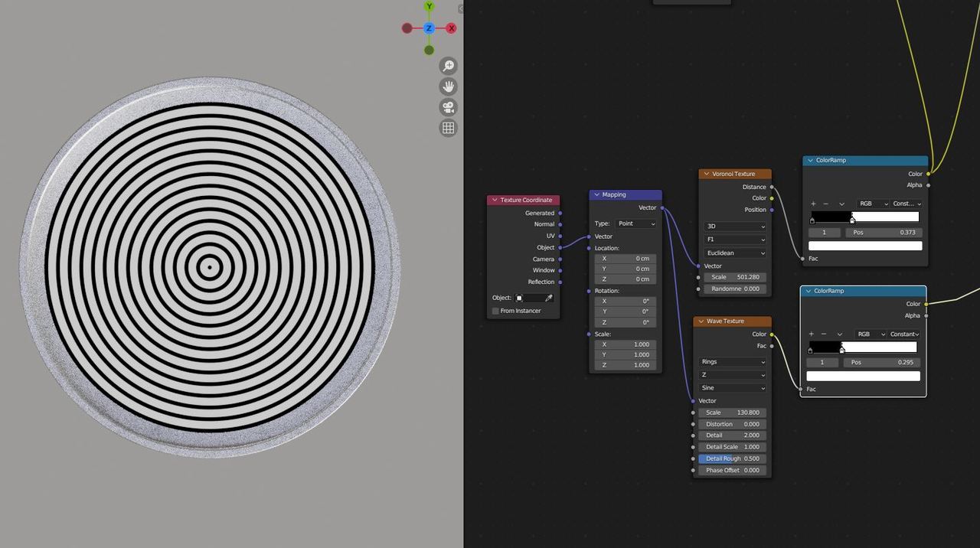980x548 pixels.
Task: Enable the From Instancer checkbox
Action: 495,311
